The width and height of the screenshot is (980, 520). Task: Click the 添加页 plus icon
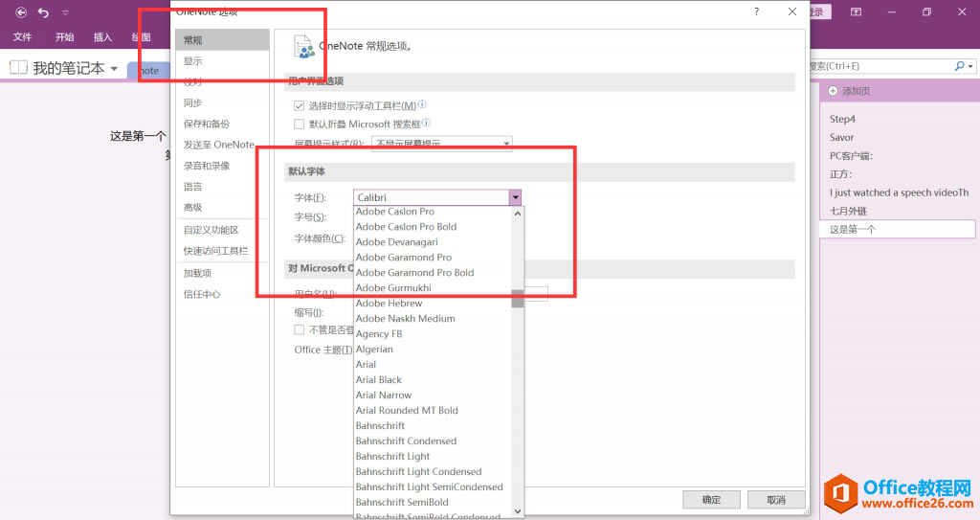(x=833, y=91)
